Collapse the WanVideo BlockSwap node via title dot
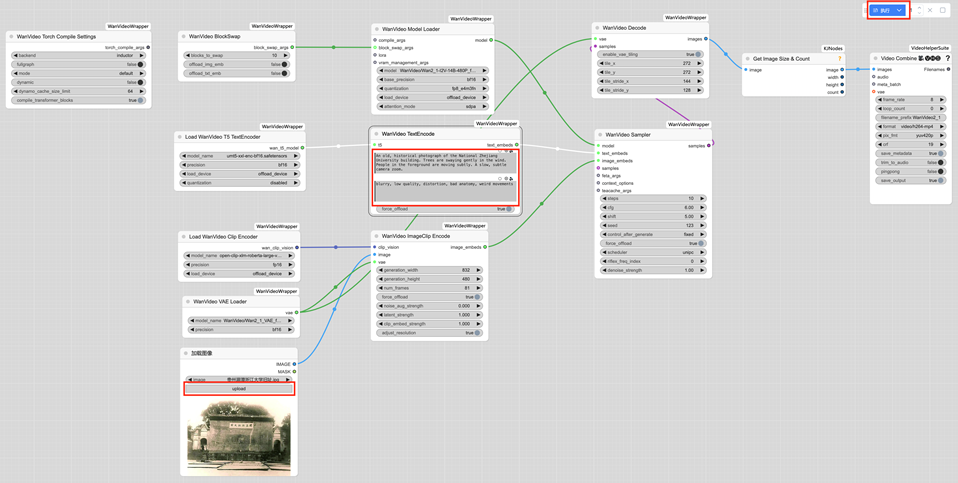The height and width of the screenshot is (483, 958). coord(184,37)
